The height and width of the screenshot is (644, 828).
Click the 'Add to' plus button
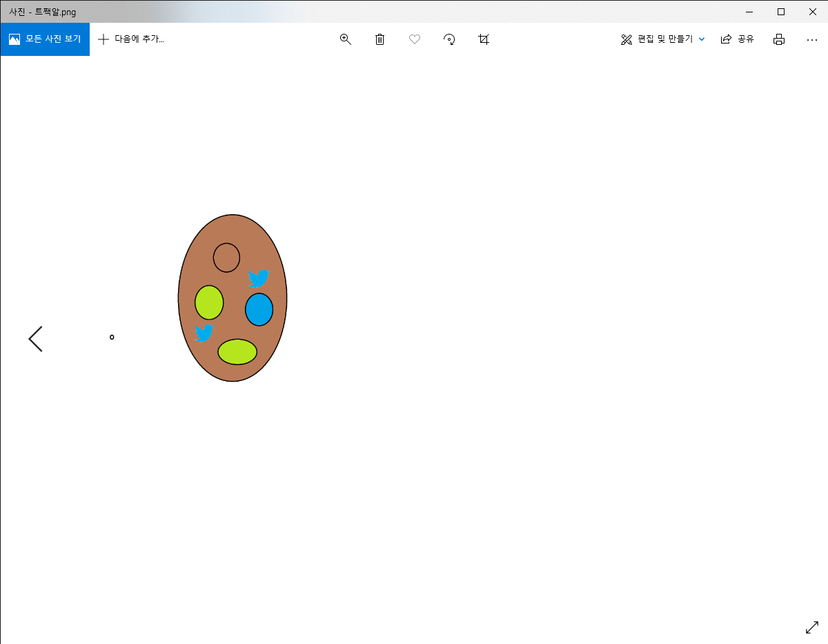pyautogui.click(x=131, y=39)
